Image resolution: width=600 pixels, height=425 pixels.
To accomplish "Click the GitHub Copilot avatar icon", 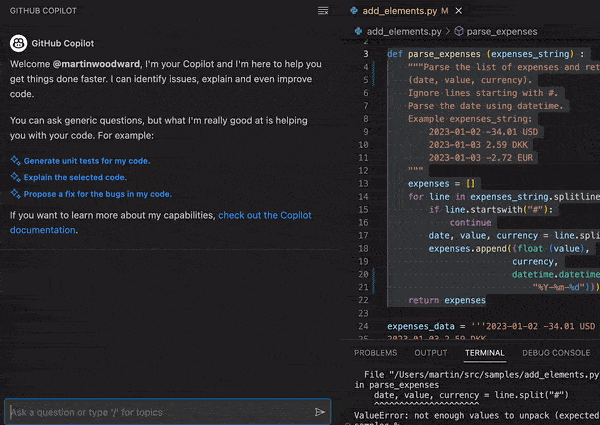I will point(18,44).
